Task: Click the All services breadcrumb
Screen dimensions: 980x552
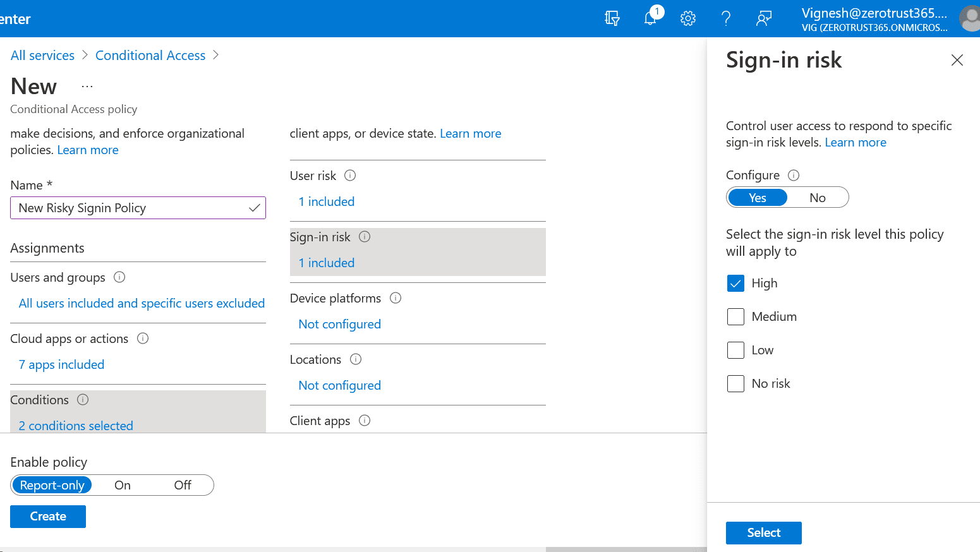Action: click(42, 56)
